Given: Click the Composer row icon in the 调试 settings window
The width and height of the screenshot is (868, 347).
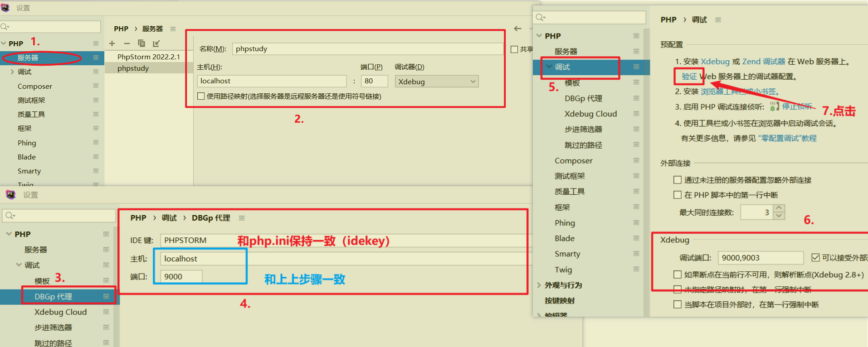Looking at the screenshot, I should tap(636, 160).
